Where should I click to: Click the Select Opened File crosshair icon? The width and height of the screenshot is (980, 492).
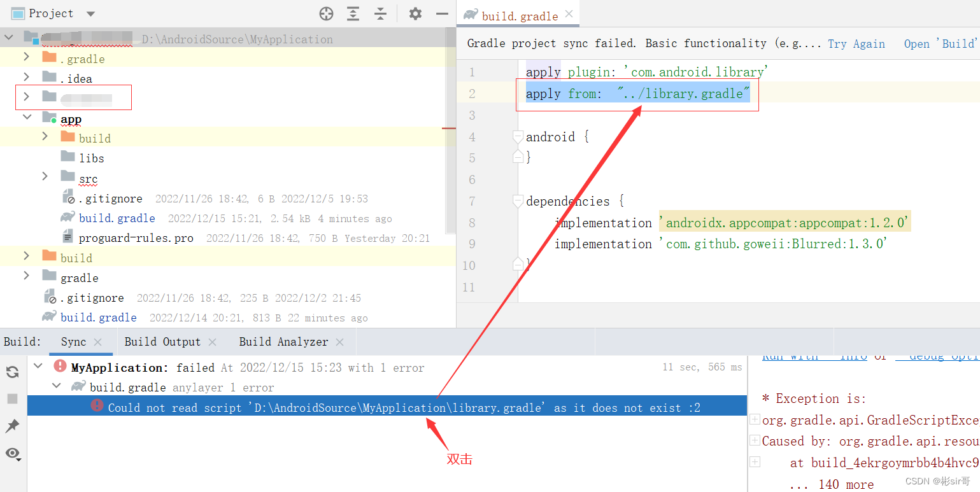326,13
